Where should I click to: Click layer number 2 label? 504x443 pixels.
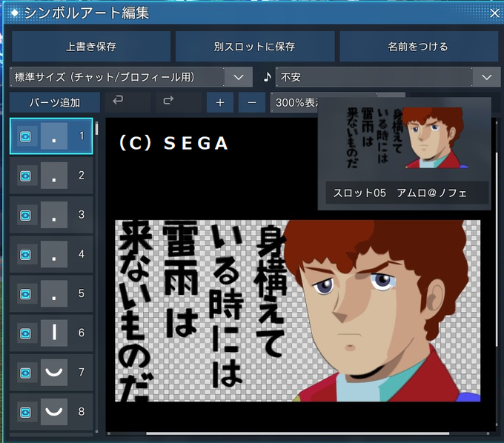pos(82,175)
